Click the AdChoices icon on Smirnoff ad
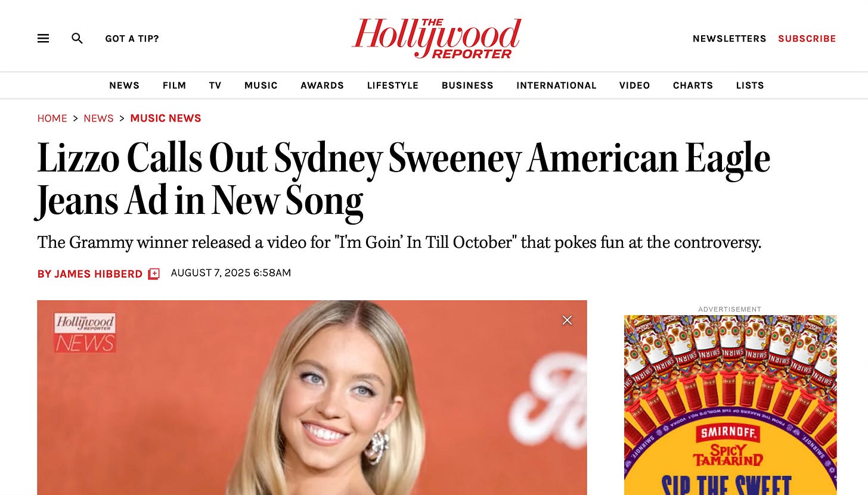The height and width of the screenshot is (495, 868). click(831, 320)
